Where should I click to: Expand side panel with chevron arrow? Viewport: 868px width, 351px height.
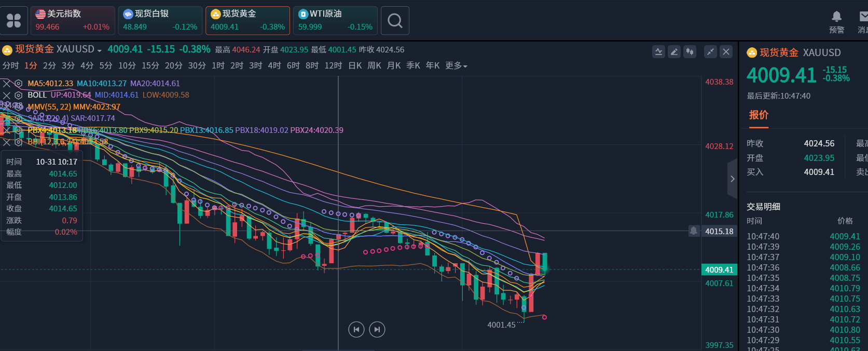pos(732,179)
